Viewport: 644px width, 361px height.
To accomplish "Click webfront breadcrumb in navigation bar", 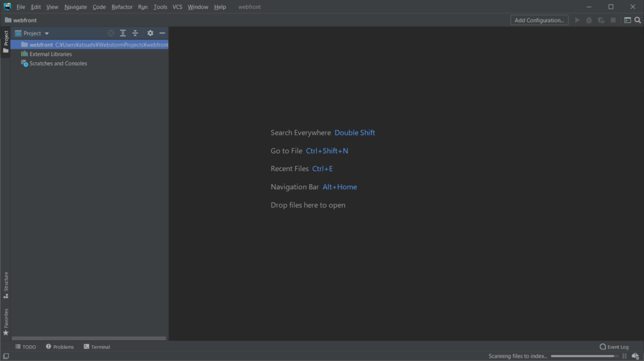I will tap(21, 20).
